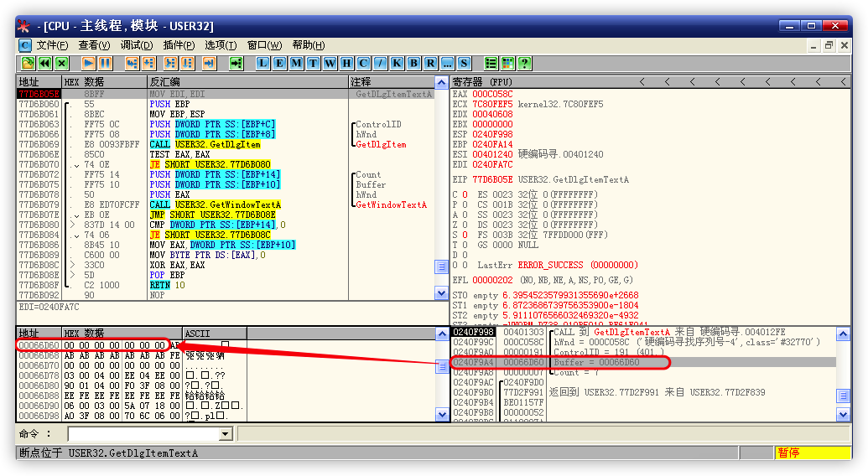Click into the 命令 command input field
Screen dimensions: 868x476
143,434
